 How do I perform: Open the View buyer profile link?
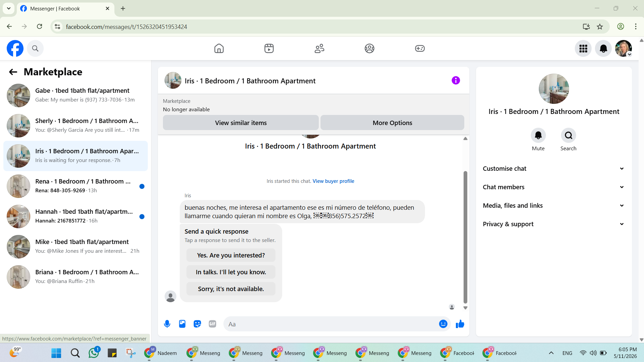coord(333,181)
